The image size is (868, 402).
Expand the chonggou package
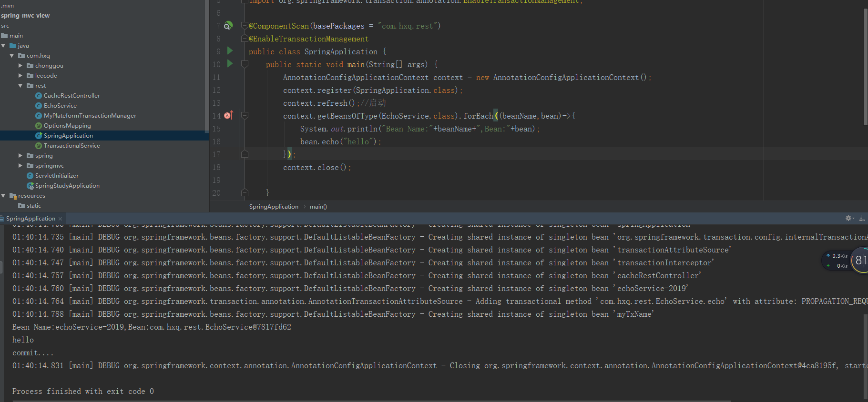pyautogui.click(x=20, y=66)
